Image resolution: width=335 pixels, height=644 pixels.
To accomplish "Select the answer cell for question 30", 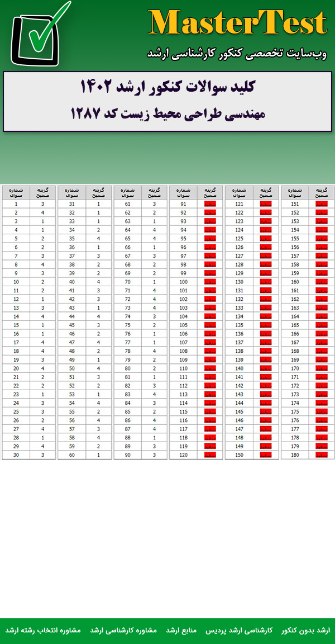I will (x=42, y=455).
